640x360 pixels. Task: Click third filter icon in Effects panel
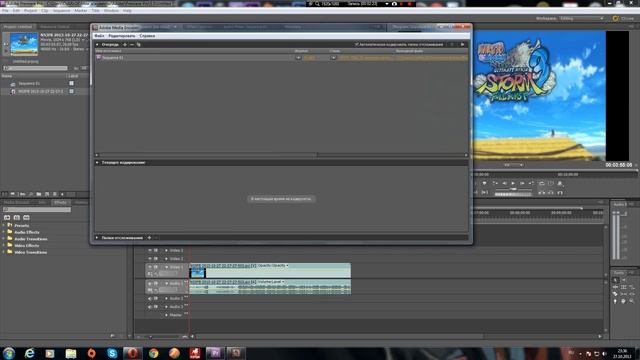(27, 218)
